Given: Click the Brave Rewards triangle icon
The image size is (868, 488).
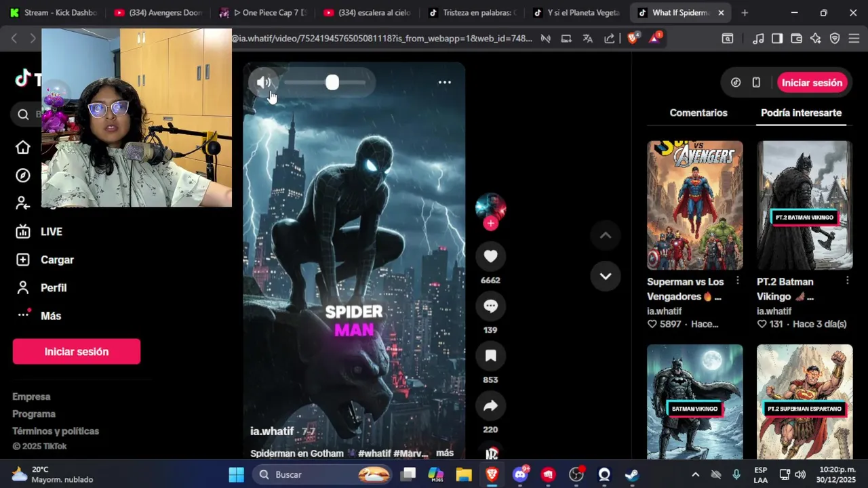Looking at the screenshot, I should click(655, 39).
